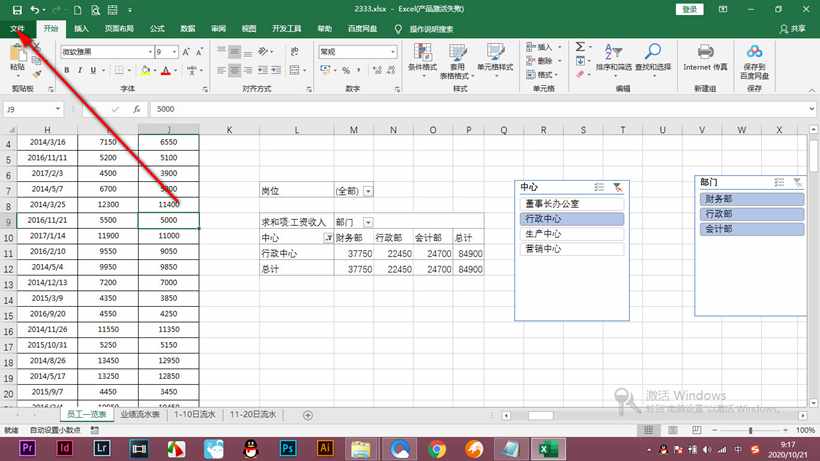The image size is (820, 461).
Task: Click the insert function fx icon
Action: pos(136,109)
